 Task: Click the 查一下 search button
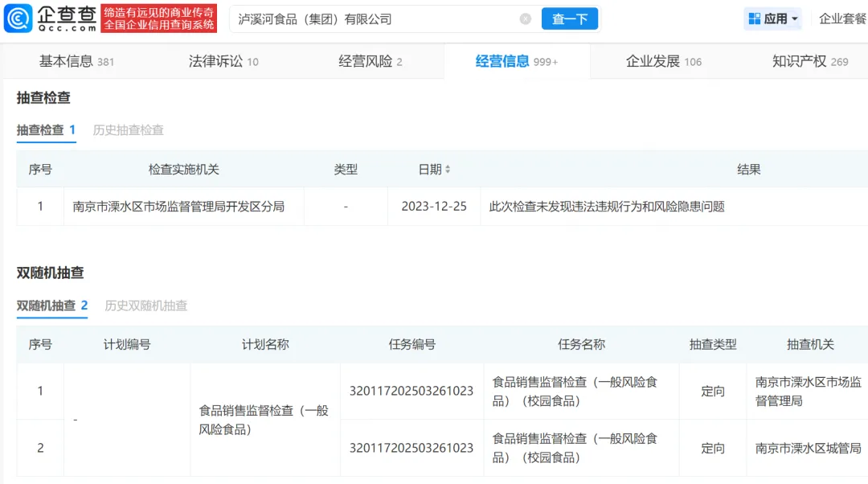[570, 18]
